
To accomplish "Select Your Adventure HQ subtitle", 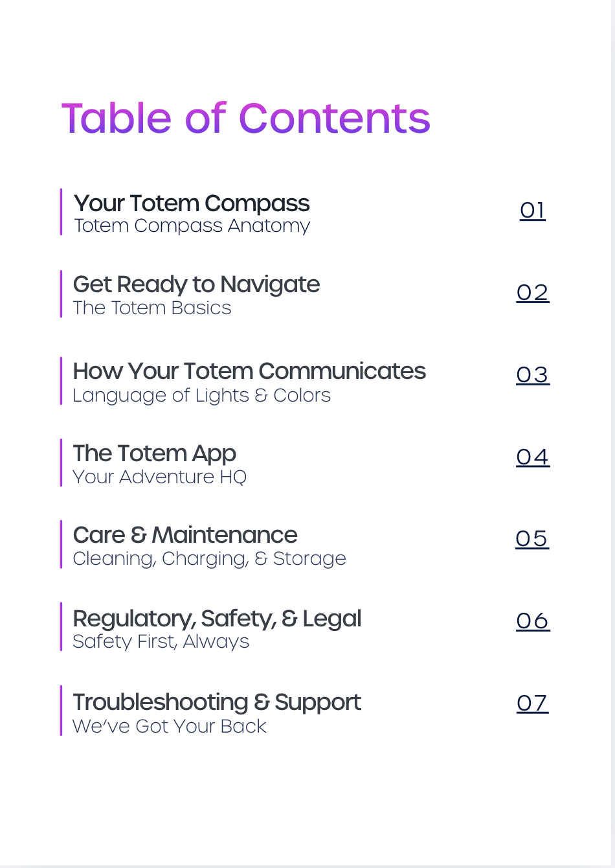I will [x=159, y=477].
